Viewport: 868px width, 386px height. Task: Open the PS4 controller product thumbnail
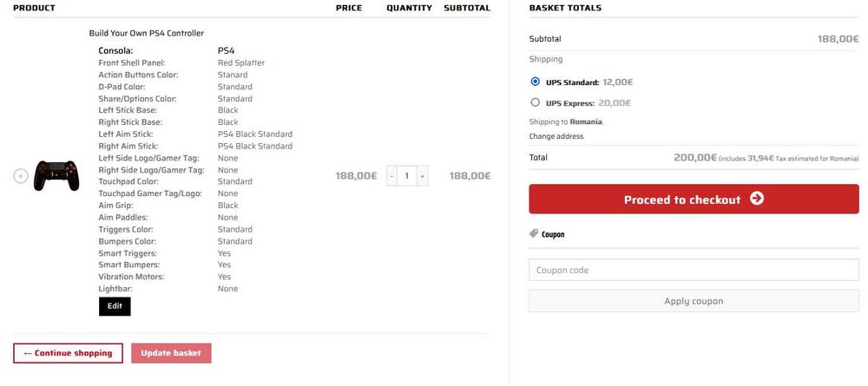(56, 176)
